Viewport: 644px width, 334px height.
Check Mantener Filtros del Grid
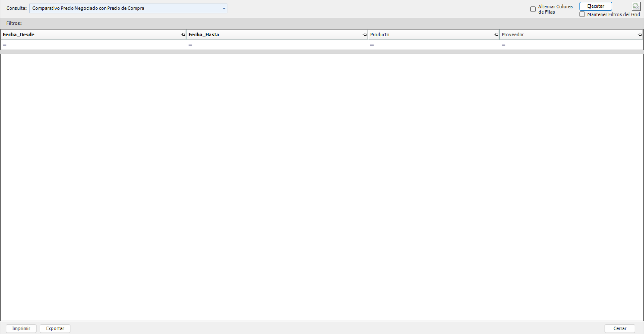tap(582, 14)
